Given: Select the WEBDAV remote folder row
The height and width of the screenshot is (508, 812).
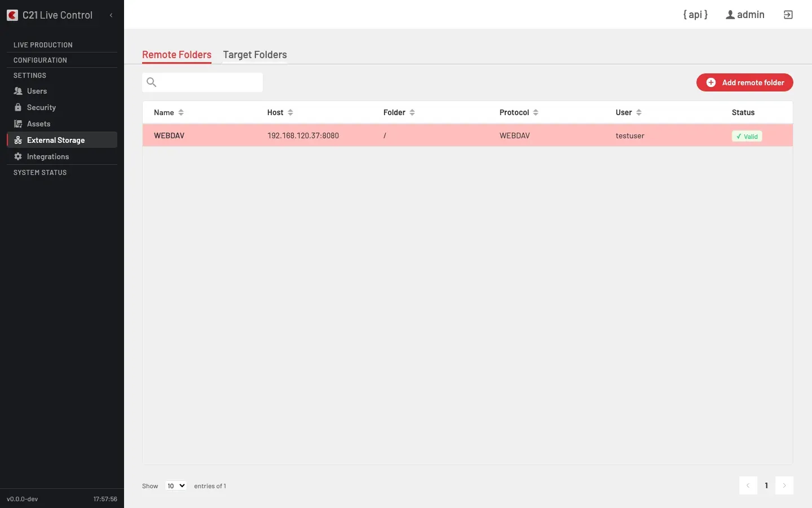Looking at the screenshot, I should point(467,135).
